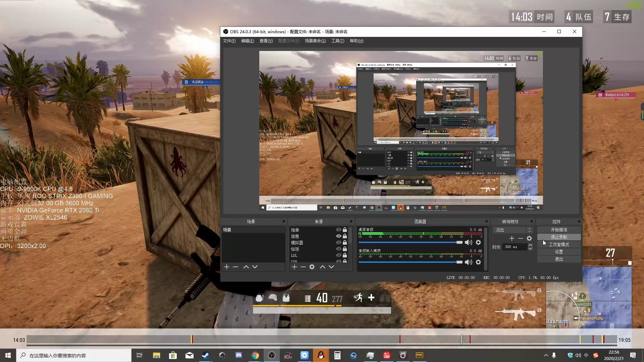Viewport: 644px width, 362px height.
Task: Open the 编辑(E) menu
Action: coord(248,41)
